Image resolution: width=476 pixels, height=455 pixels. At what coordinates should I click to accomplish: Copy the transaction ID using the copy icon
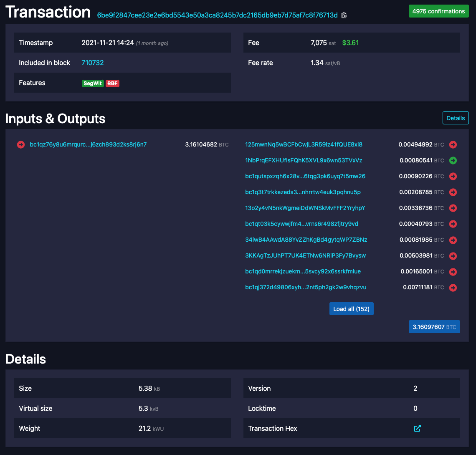point(344,15)
